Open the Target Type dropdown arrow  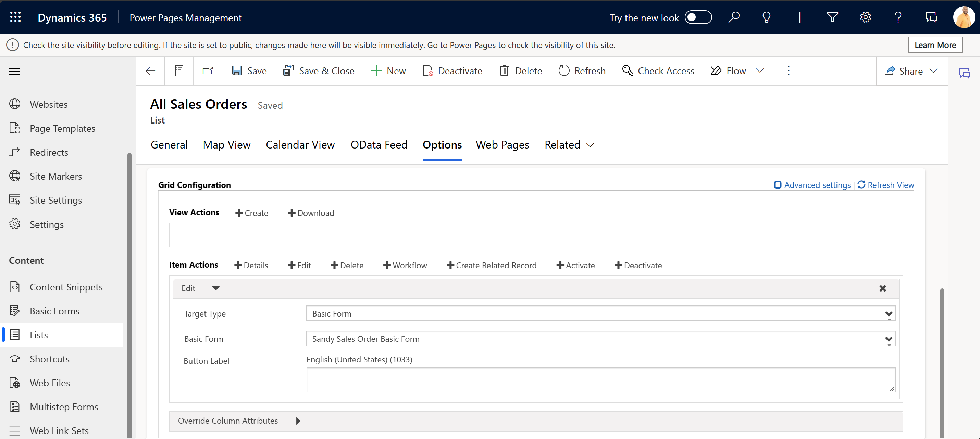(x=889, y=313)
